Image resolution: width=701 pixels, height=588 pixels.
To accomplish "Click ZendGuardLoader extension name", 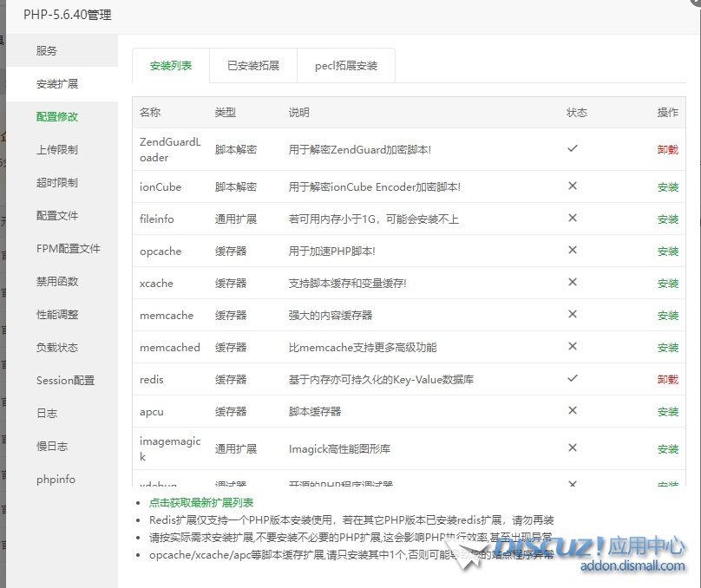I will 170,150.
